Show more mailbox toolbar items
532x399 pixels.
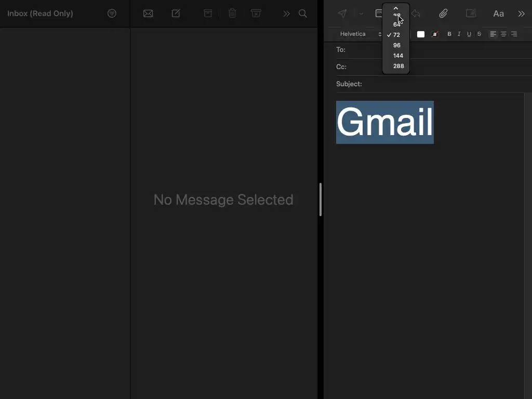point(286,14)
